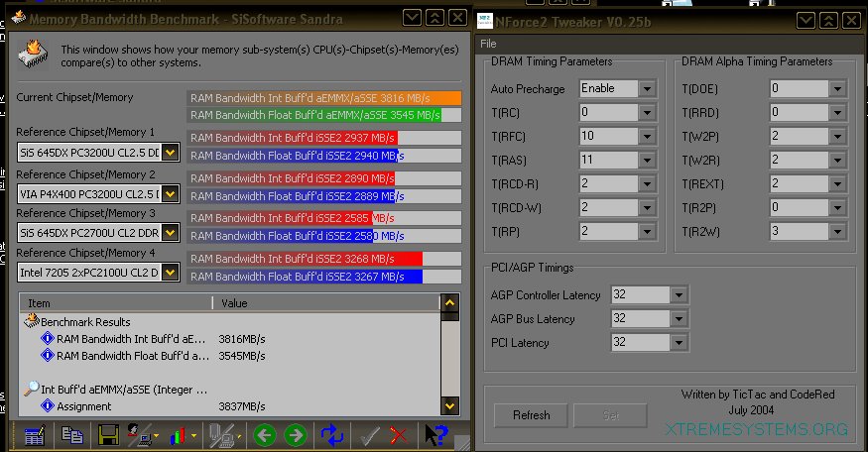Expand the T(RAS) dropdown

click(647, 161)
